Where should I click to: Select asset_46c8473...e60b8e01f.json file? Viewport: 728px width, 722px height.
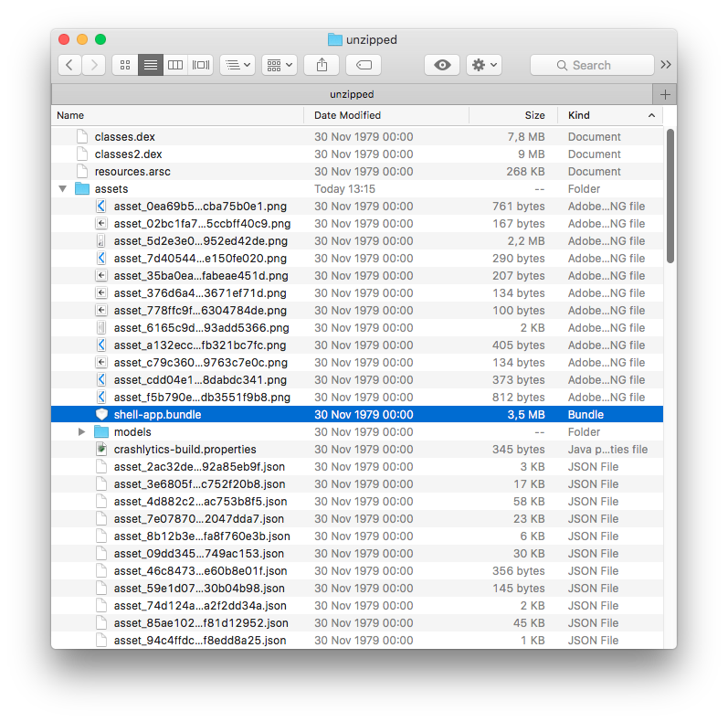pos(357,571)
